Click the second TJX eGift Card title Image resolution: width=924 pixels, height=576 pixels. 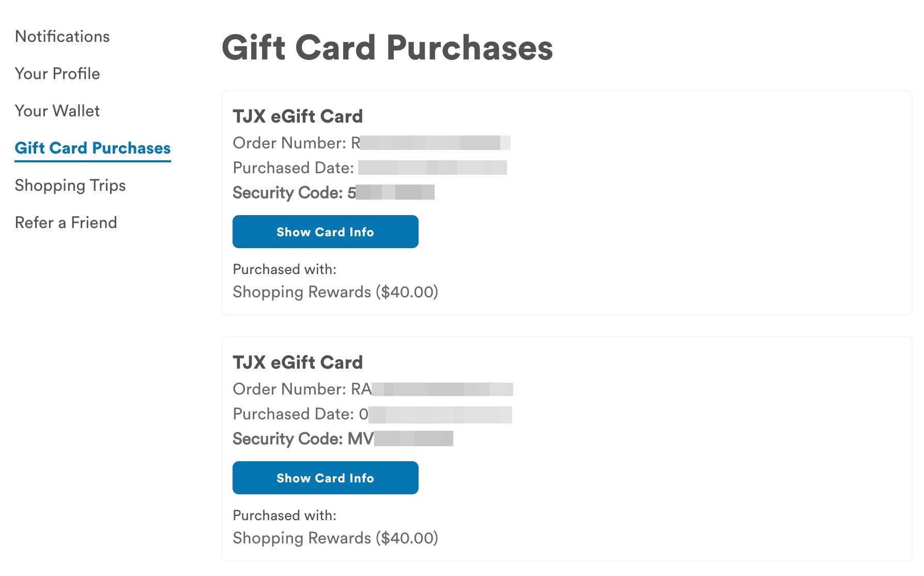point(298,362)
